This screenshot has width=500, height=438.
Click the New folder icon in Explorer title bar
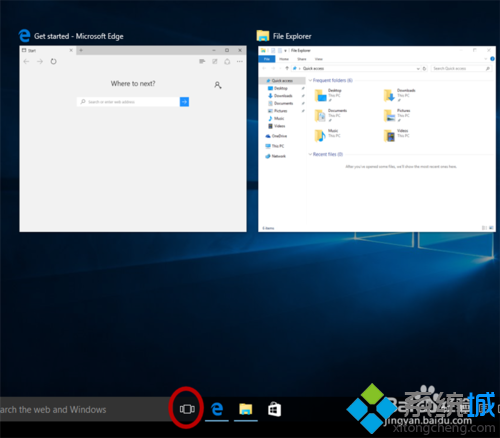pos(280,51)
